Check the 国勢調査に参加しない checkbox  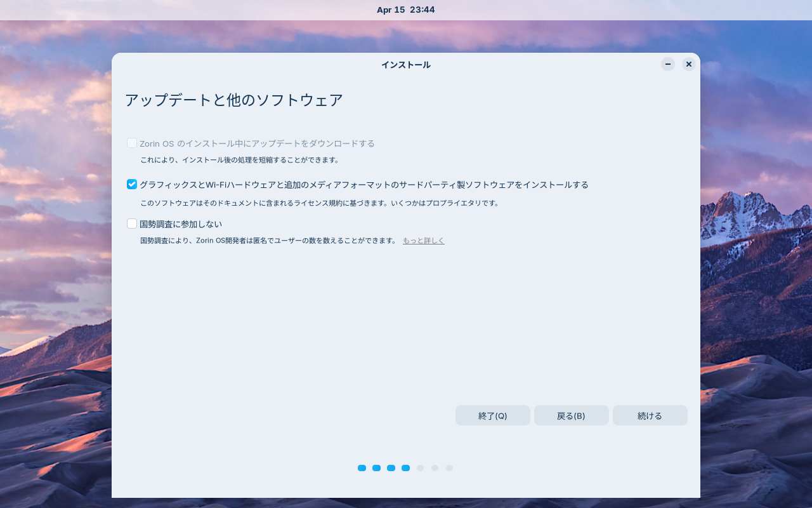(132, 224)
